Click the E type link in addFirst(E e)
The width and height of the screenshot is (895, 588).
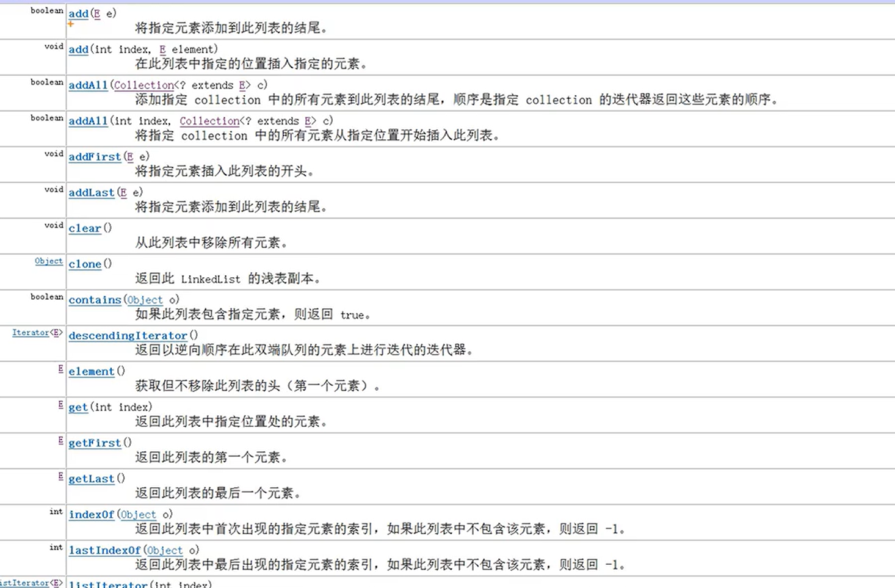tap(130, 156)
